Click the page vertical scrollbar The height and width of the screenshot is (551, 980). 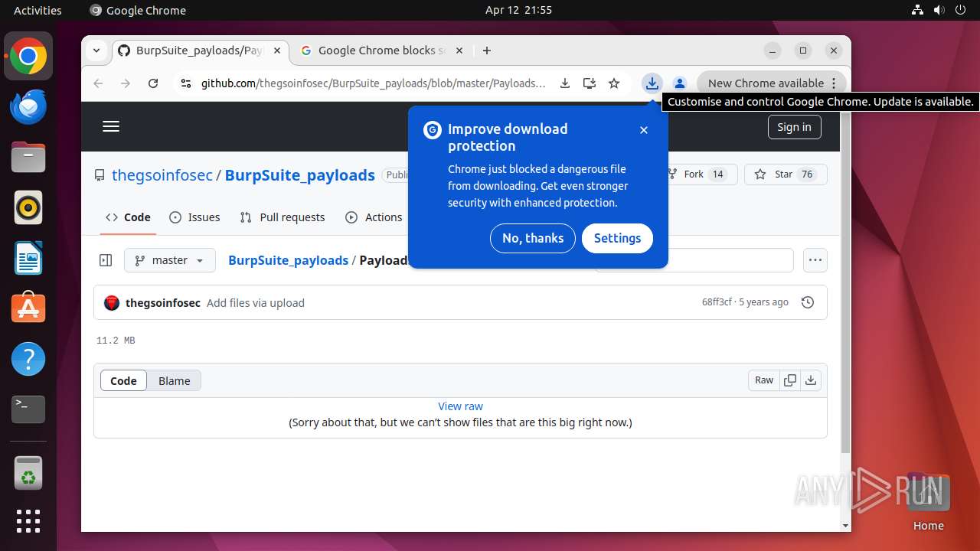coord(845,282)
